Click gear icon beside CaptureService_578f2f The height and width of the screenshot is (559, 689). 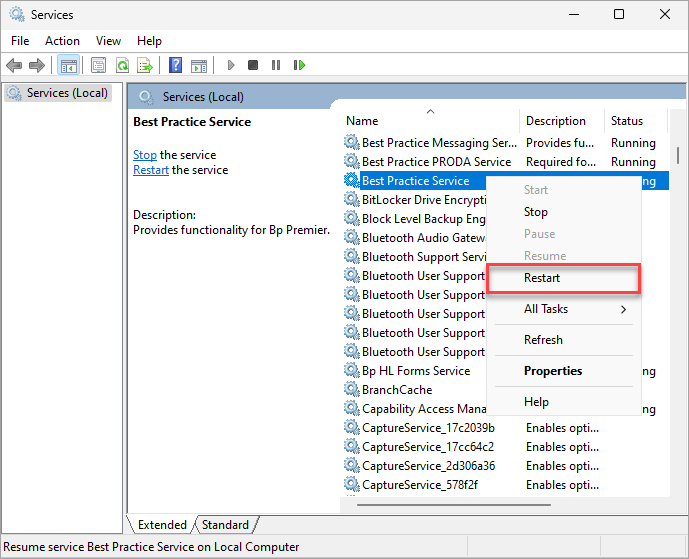[x=352, y=484]
